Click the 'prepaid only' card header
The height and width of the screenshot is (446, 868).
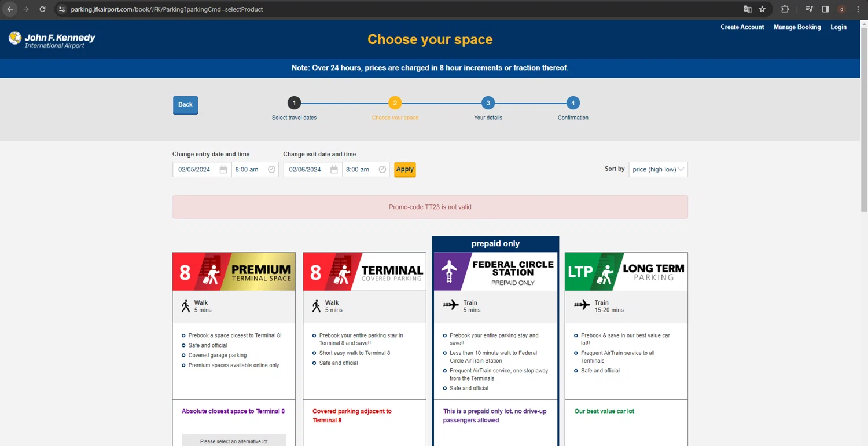tap(495, 244)
